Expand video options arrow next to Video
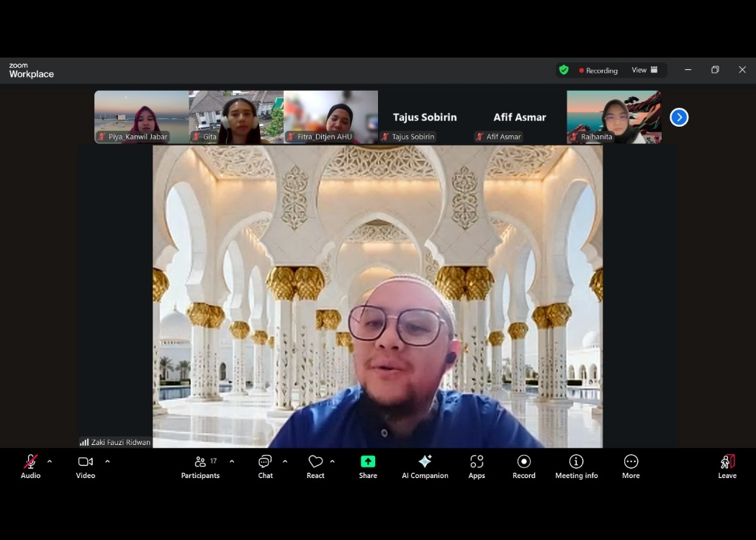Image resolution: width=756 pixels, height=540 pixels. 107,462
